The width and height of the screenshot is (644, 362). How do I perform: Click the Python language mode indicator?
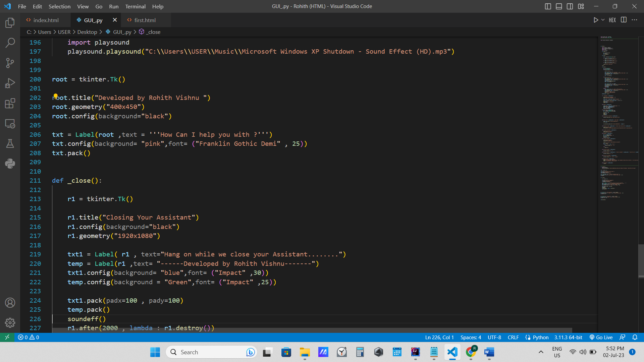[540, 337]
